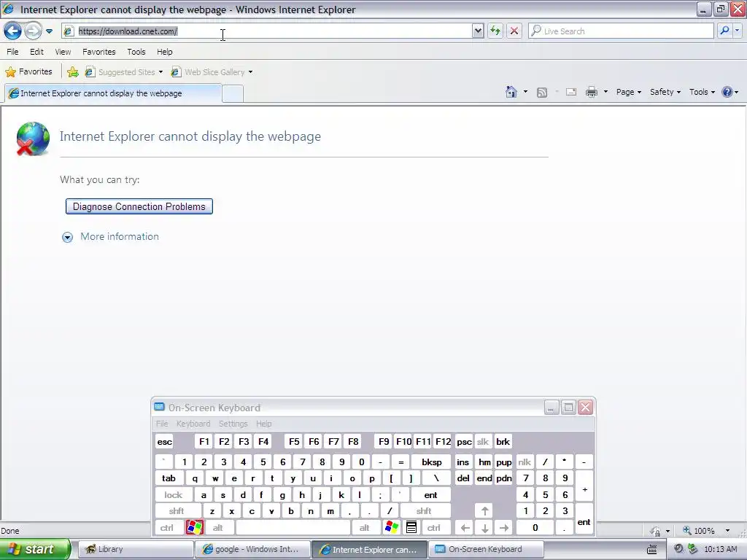Click the Forward navigation arrow button

point(33,31)
